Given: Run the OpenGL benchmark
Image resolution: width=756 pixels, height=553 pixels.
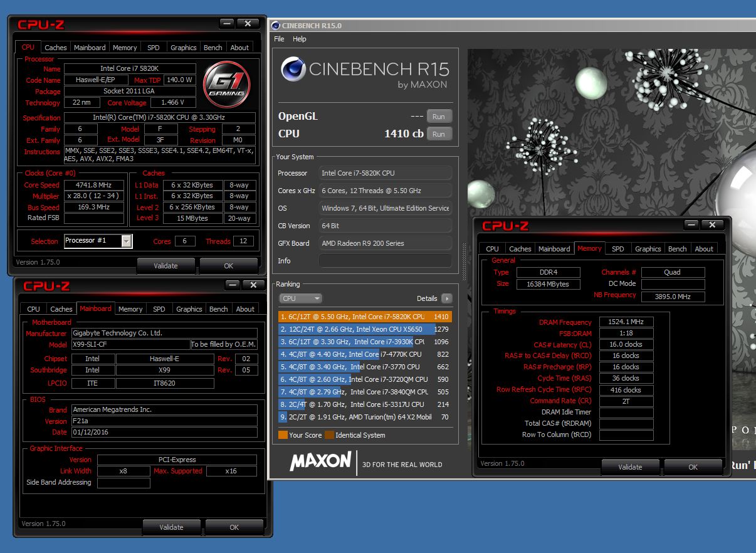Looking at the screenshot, I should (439, 117).
